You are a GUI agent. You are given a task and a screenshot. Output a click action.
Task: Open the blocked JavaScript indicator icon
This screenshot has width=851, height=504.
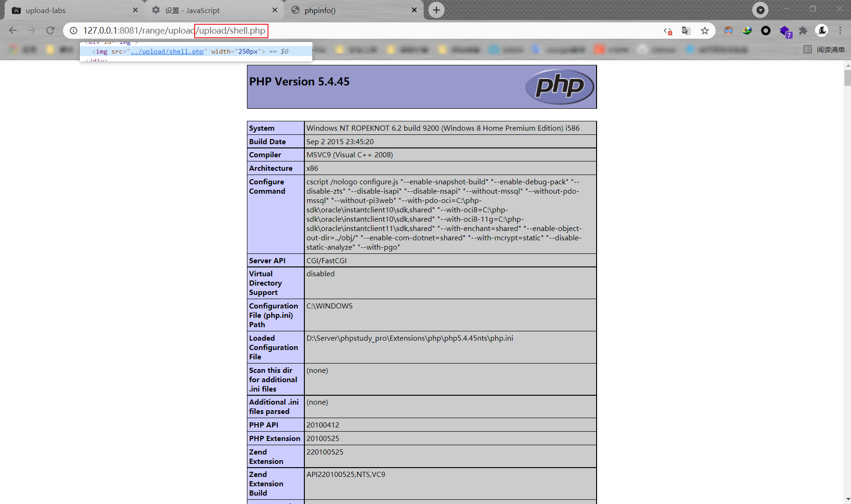(668, 31)
